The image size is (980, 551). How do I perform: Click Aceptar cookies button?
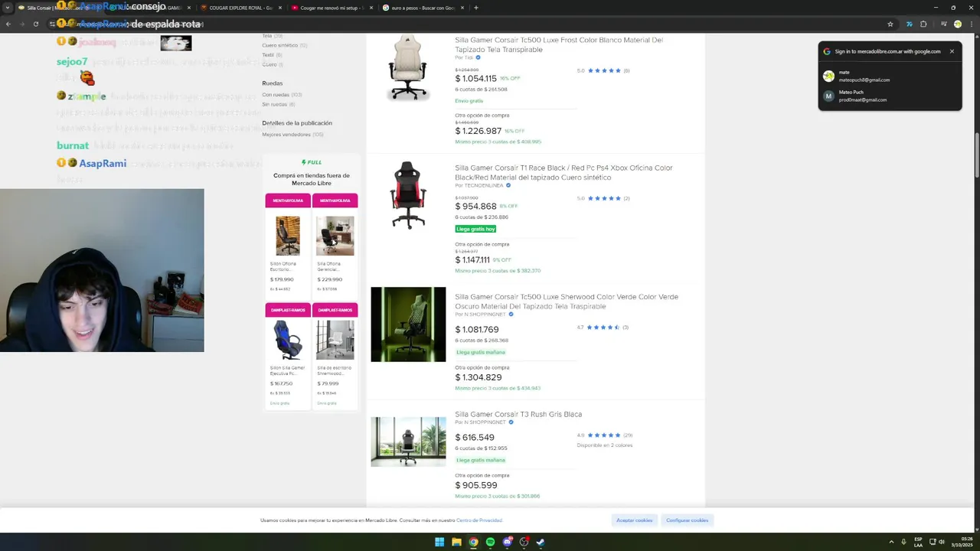pos(635,520)
